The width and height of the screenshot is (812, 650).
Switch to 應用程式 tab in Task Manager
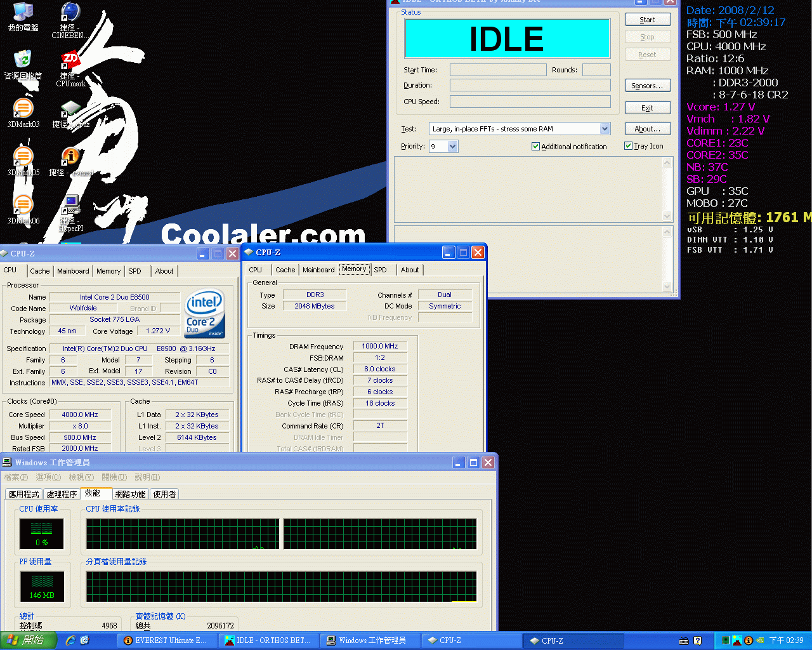tap(24, 494)
